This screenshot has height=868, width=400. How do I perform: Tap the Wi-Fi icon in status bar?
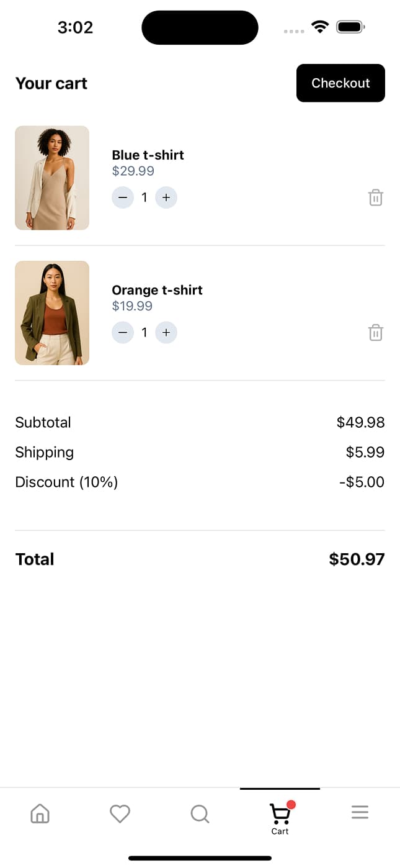[x=319, y=27]
